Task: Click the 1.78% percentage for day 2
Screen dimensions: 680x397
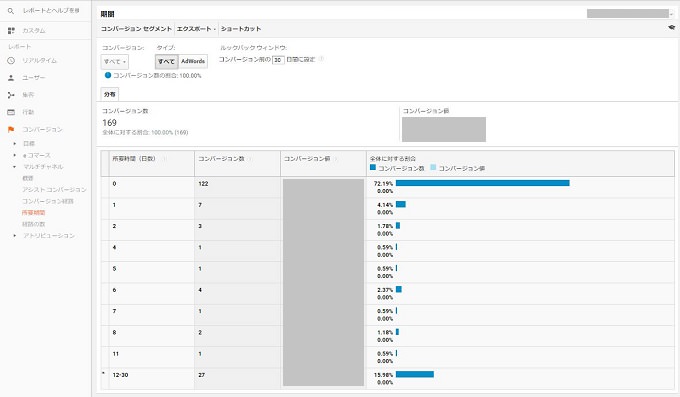Action: click(385, 226)
